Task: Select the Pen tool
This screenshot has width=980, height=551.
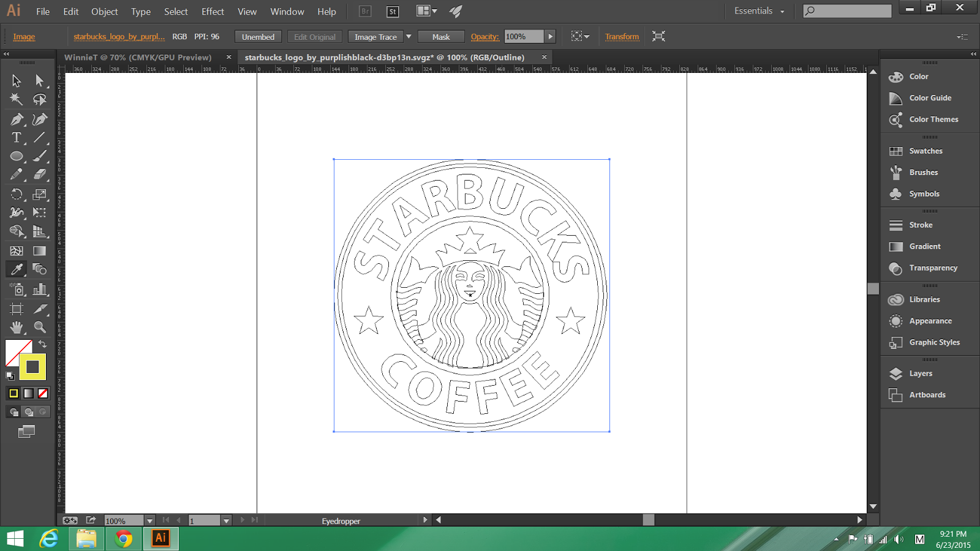Action: coord(17,119)
